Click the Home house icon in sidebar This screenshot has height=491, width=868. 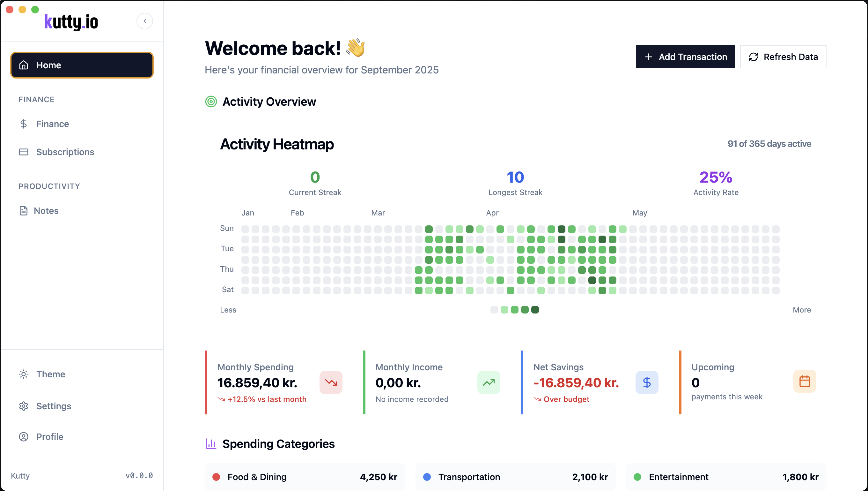tap(23, 65)
